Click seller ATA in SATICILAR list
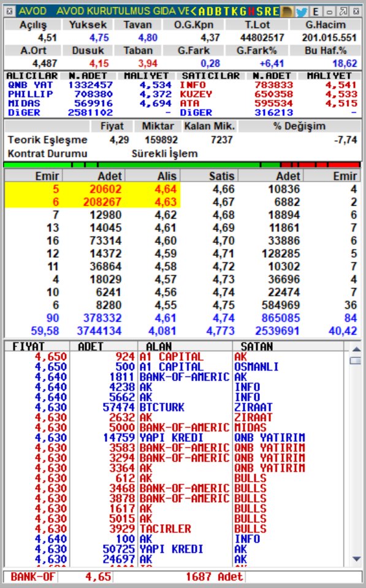 (189, 103)
